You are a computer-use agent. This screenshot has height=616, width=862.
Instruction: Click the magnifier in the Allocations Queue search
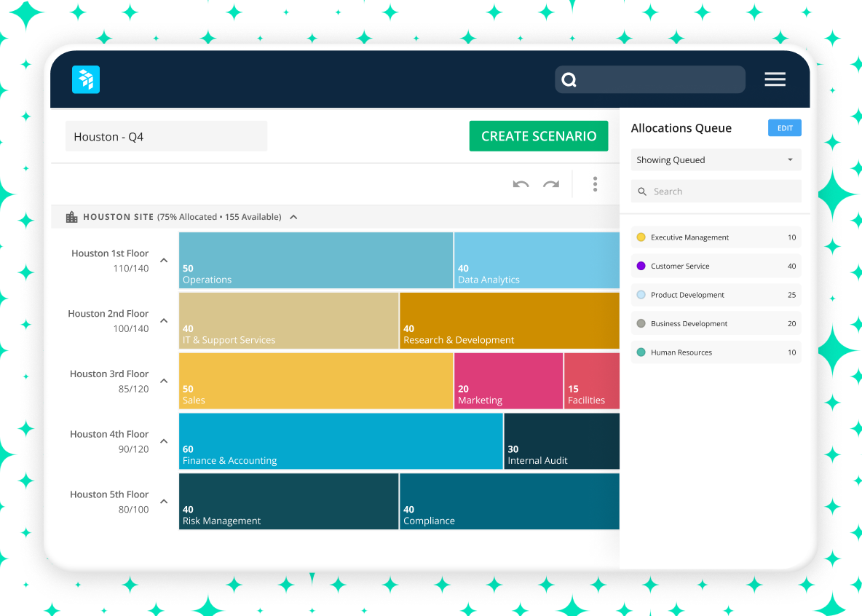pyautogui.click(x=641, y=191)
